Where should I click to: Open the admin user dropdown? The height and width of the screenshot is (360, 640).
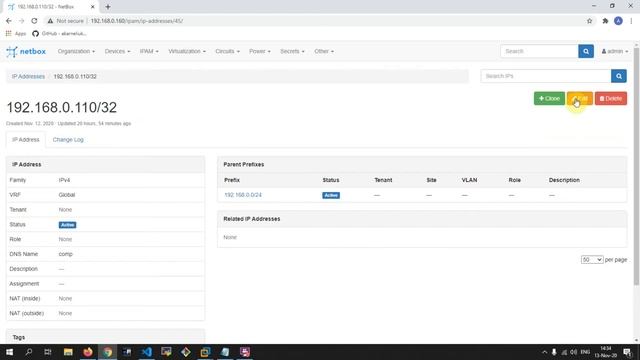point(615,51)
